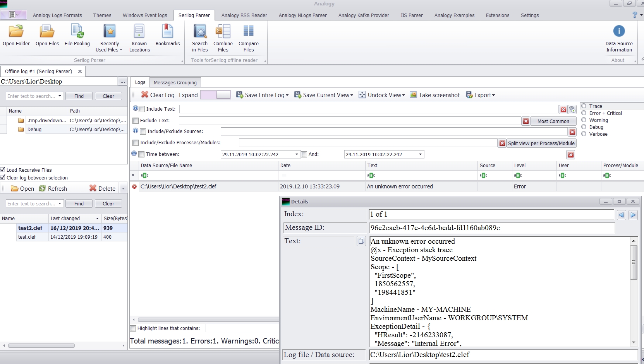Click the Highlight lines input field
The height and width of the screenshot is (364, 644).
242,328
